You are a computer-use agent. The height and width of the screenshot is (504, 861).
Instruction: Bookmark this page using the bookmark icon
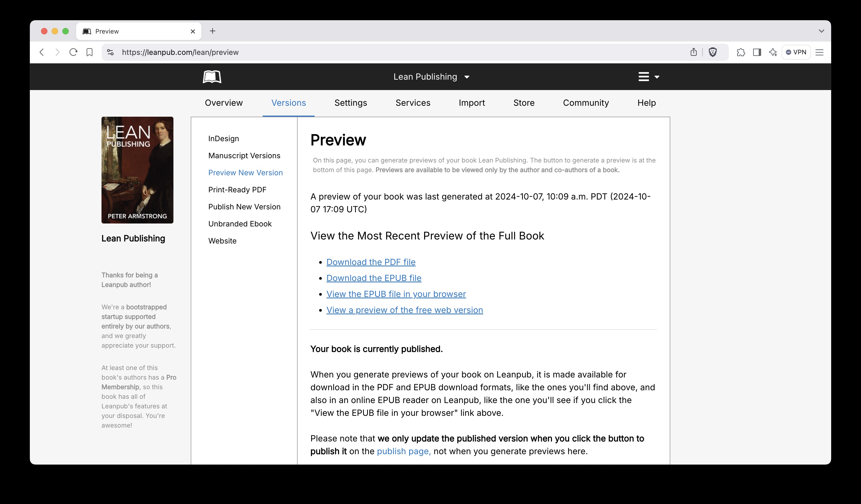click(90, 52)
